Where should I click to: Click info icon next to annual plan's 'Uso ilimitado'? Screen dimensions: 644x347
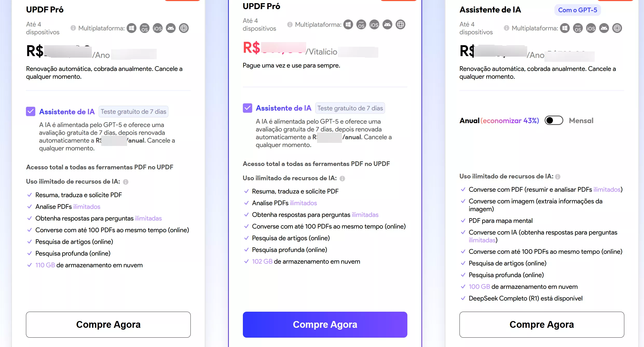tap(126, 182)
